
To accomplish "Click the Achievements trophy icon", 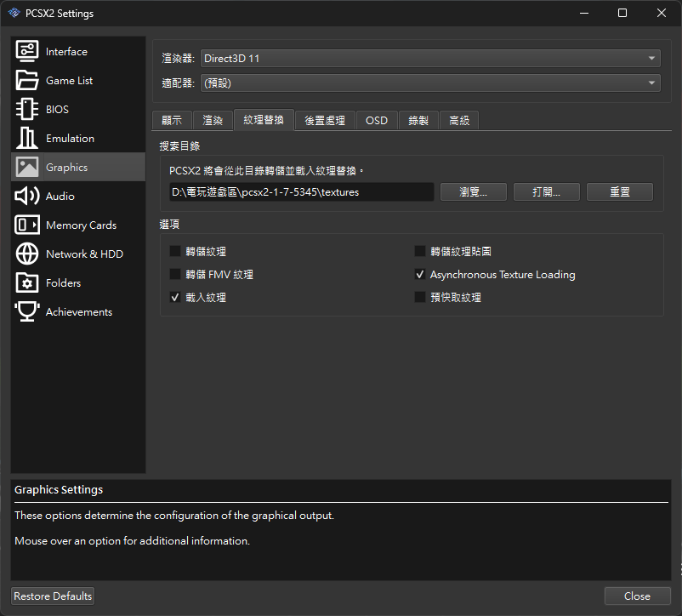I will click(27, 312).
